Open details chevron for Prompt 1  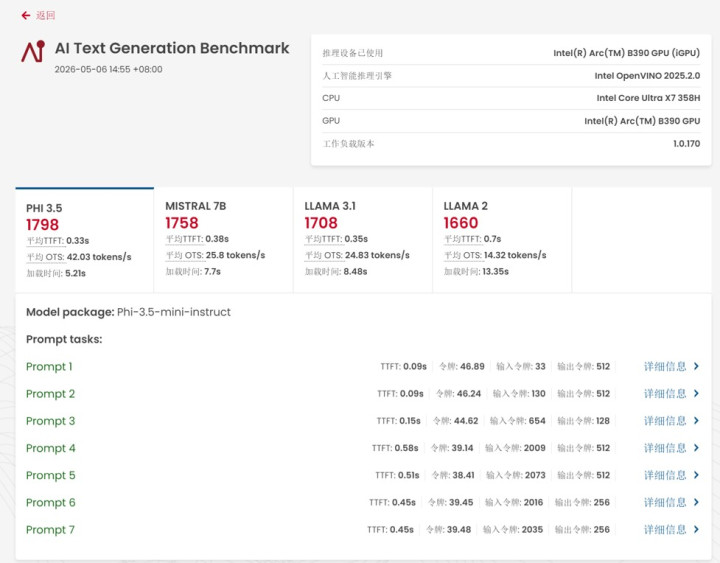(x=696, y=366)
